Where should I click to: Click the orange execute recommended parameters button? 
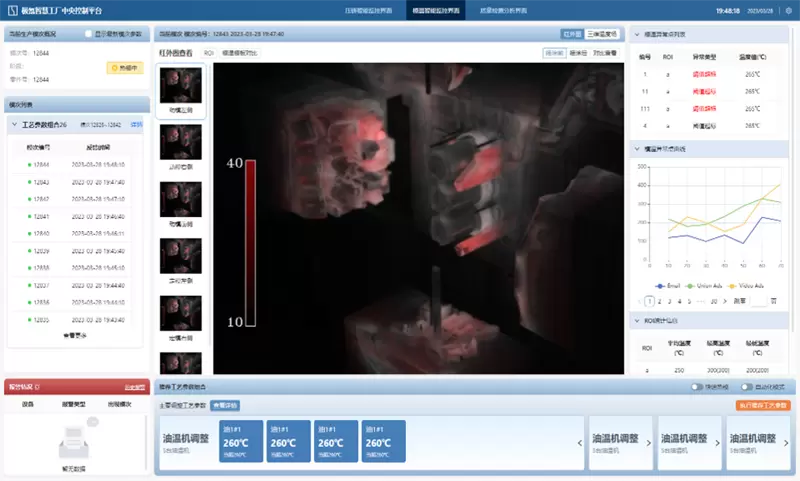click(763, 405)
